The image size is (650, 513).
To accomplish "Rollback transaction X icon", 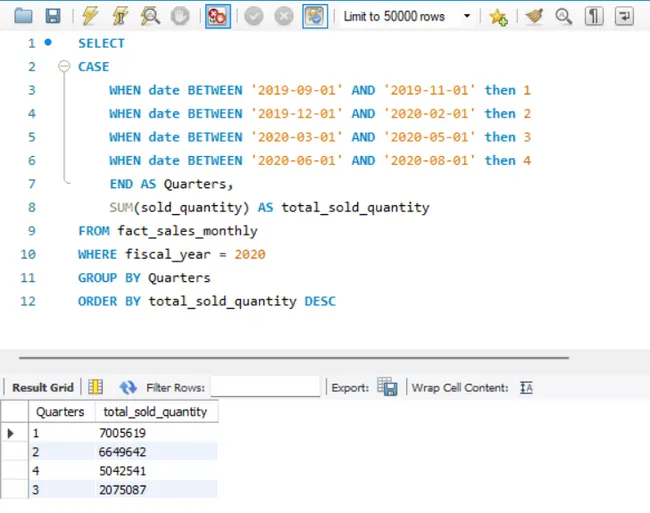I will [284, 16].
